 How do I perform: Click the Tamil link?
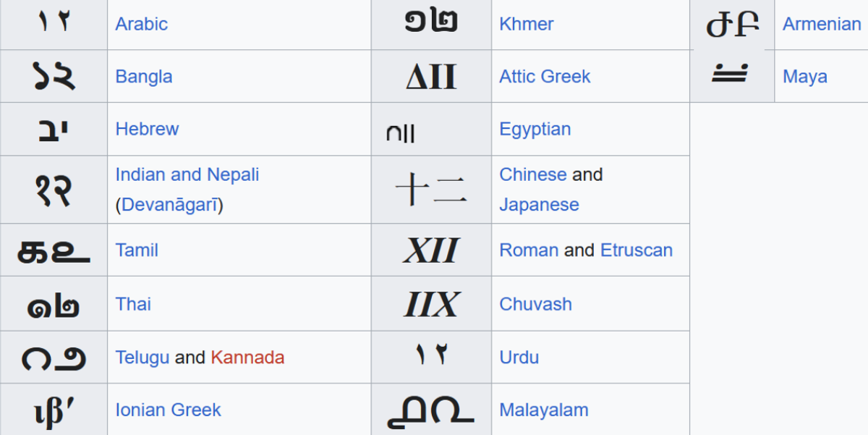pos(137,250)
